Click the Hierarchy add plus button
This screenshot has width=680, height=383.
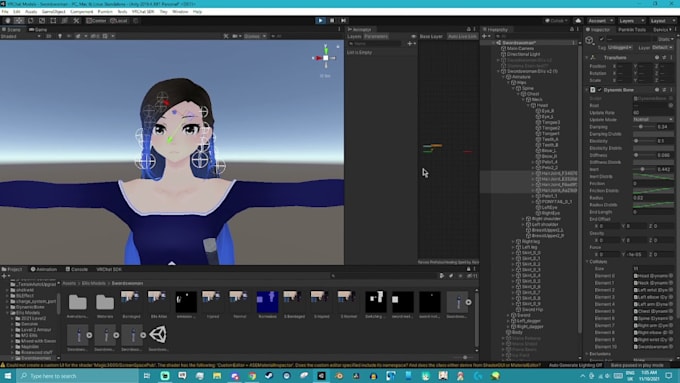484,36
